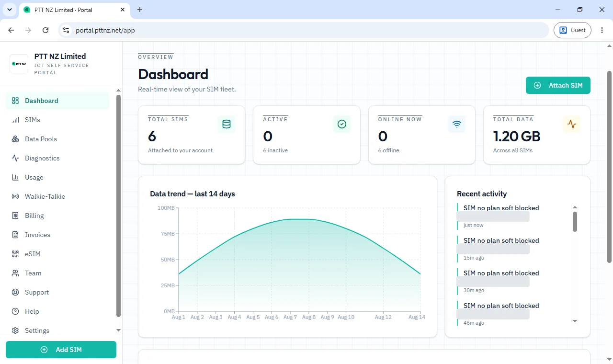Click the checkmark icon on Active card

click(342, 124)
